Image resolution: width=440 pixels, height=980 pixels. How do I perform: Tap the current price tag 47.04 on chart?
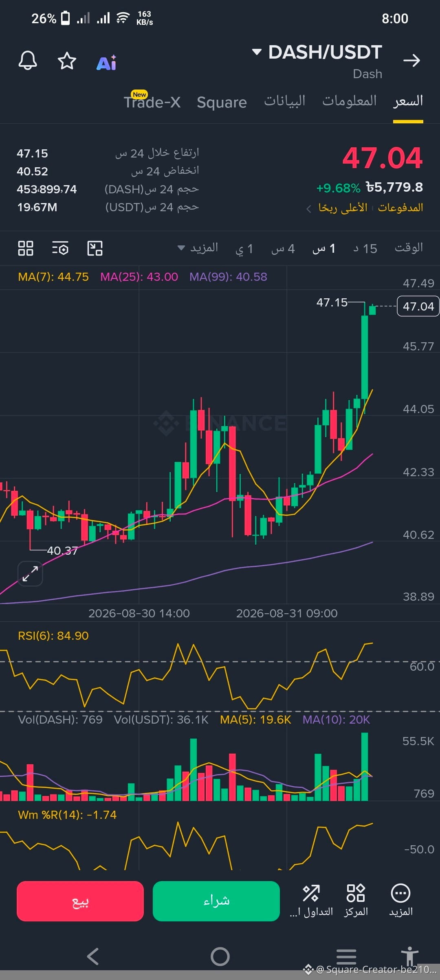click(418, 306)
